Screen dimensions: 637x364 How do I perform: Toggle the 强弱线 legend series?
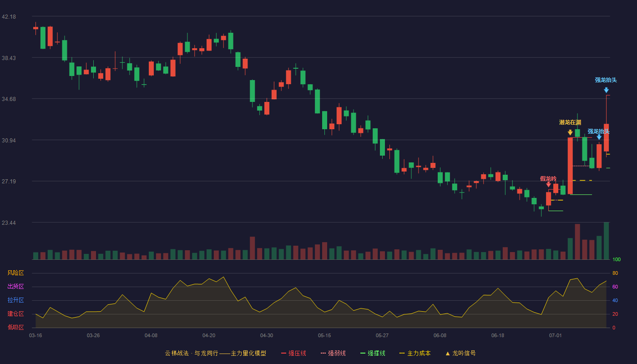(333, 353)
